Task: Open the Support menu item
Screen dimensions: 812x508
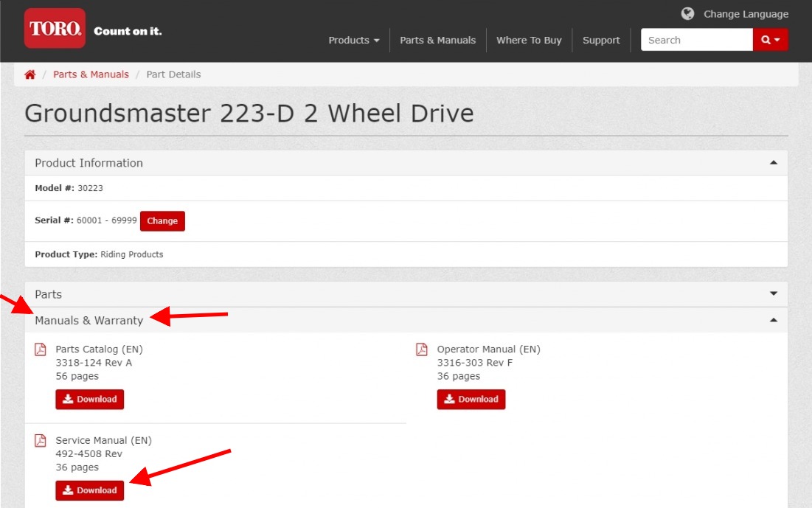Action: point(601,41)
